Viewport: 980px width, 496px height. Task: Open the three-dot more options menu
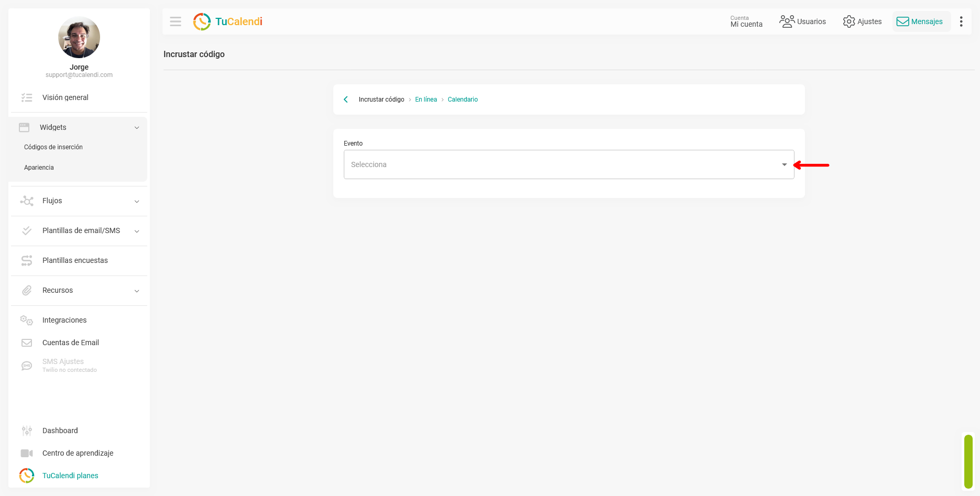click(x=961, y=21)
